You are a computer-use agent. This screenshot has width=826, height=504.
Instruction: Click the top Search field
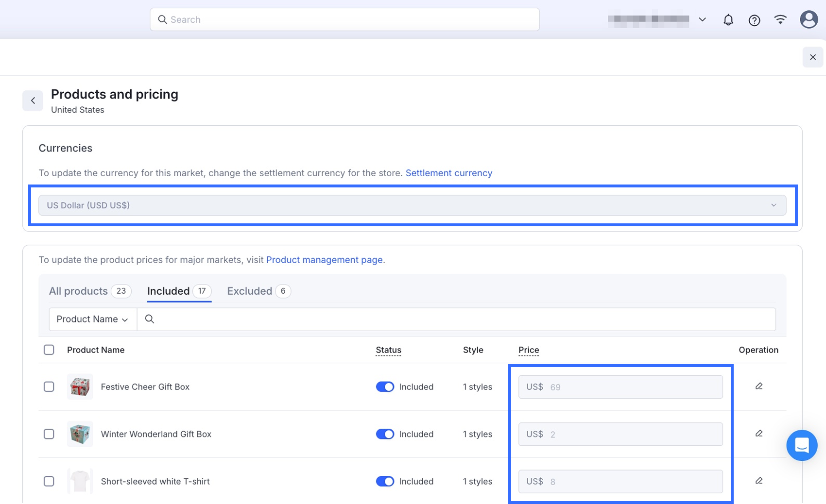click(344, 19)
